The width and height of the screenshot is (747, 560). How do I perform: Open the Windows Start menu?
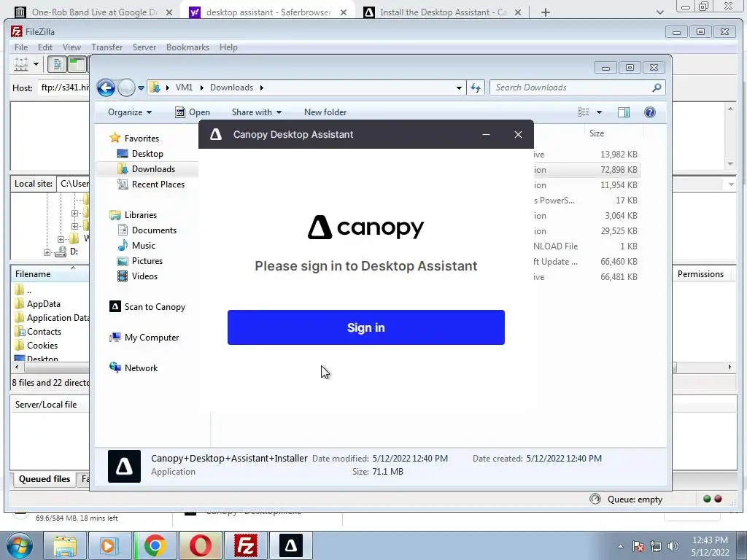click(19, 545)
